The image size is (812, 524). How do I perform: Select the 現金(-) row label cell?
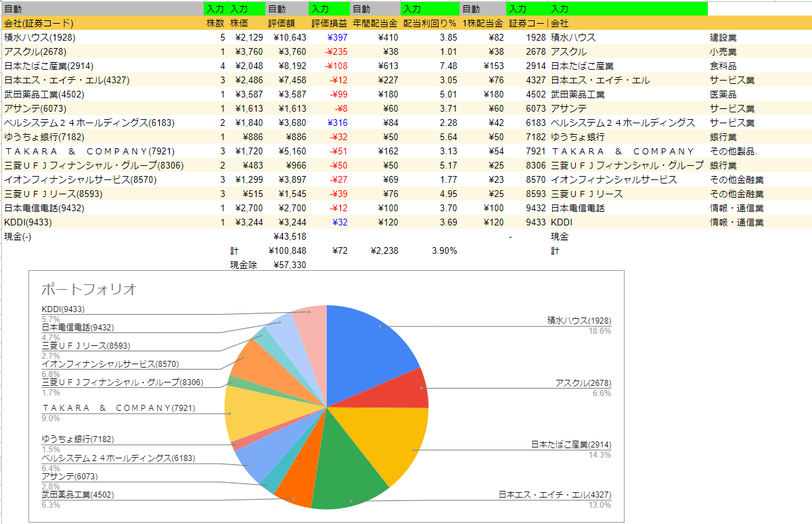[102, 236]
